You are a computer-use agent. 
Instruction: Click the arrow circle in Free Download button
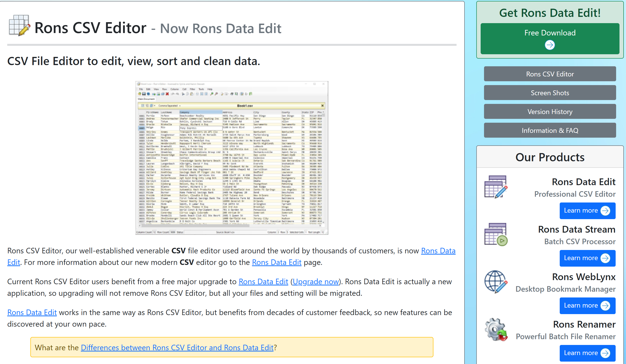pyautogui.click(x=550, y=45)
